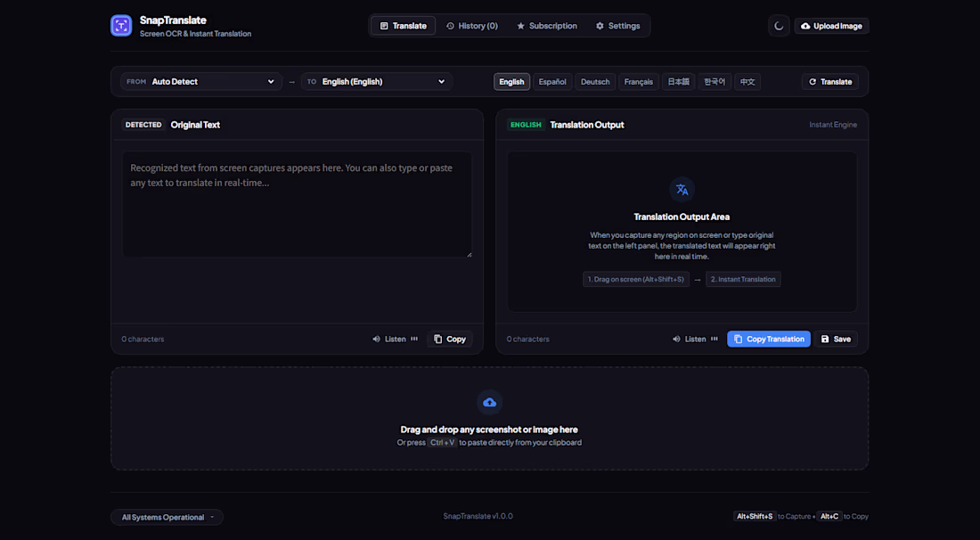Click '0 characters' under Original Text
980x540 pixels.
click(x=143, y=339)
